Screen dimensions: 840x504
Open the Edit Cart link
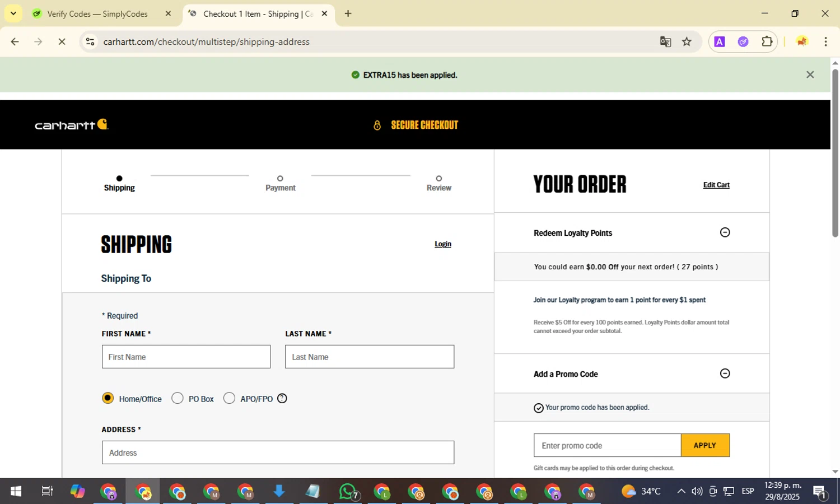716,185
